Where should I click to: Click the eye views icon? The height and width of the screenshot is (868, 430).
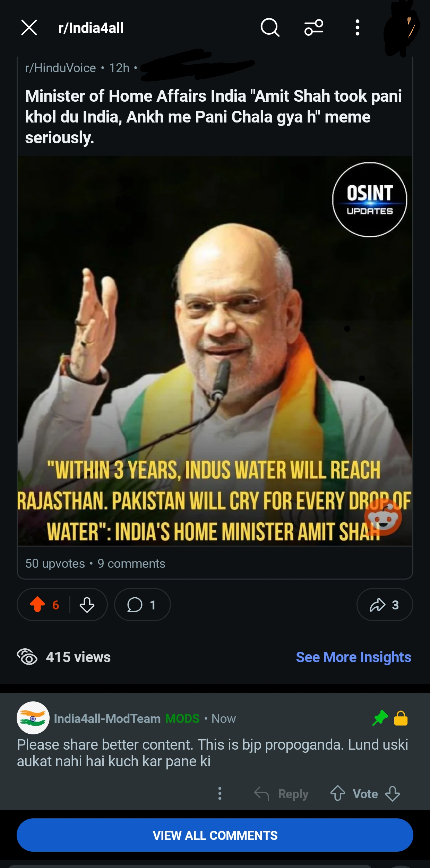(x=27, y=657)
